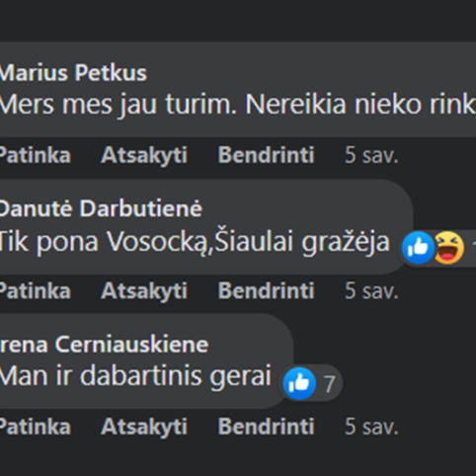476x476 pixels.
Task: Open Marius Petkus profile name
Action: [73, 73]
